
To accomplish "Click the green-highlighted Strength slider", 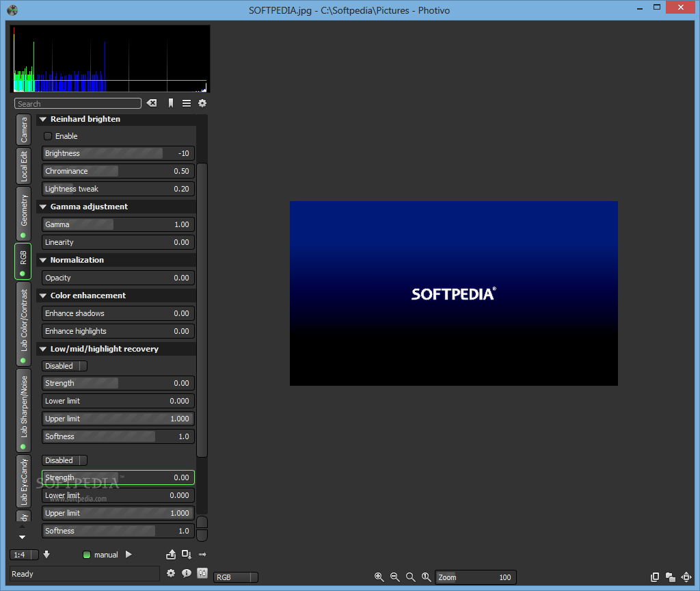I will coord(118,477).
